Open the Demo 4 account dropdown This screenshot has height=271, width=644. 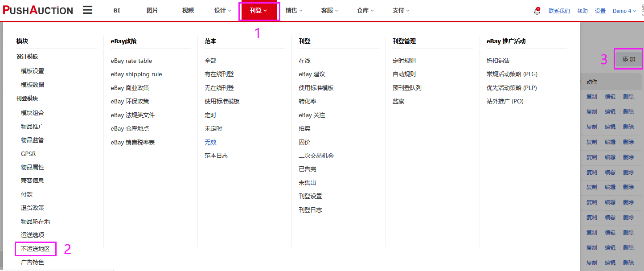click(x=624, y=11)
